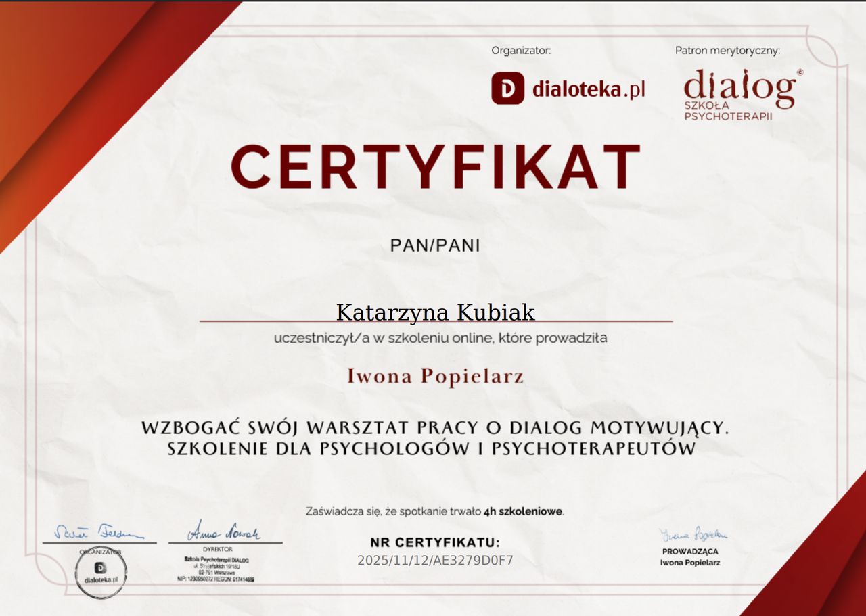
Task: Click the dialoteka.pl square D logo icon
Action: point(507,89)
